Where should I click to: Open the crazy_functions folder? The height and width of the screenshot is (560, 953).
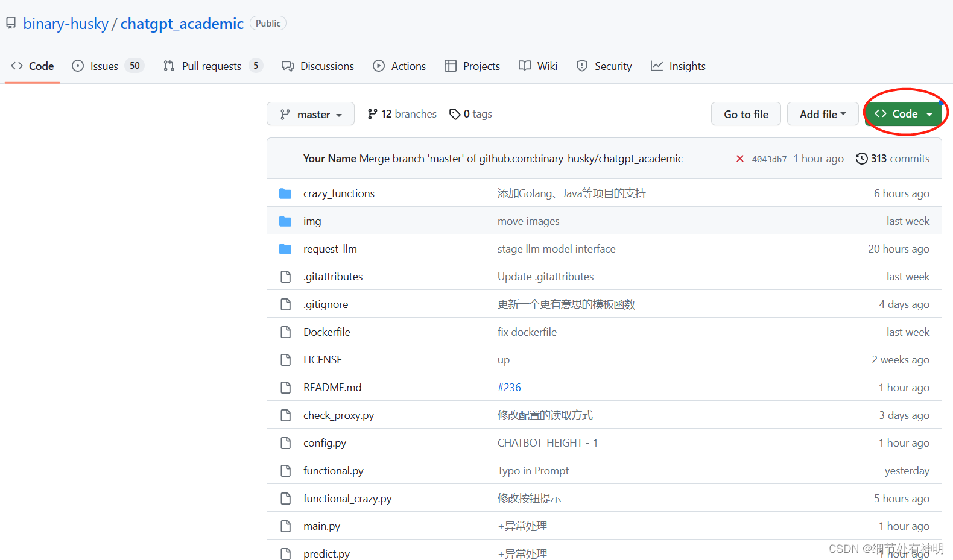[x=339, y=193]
